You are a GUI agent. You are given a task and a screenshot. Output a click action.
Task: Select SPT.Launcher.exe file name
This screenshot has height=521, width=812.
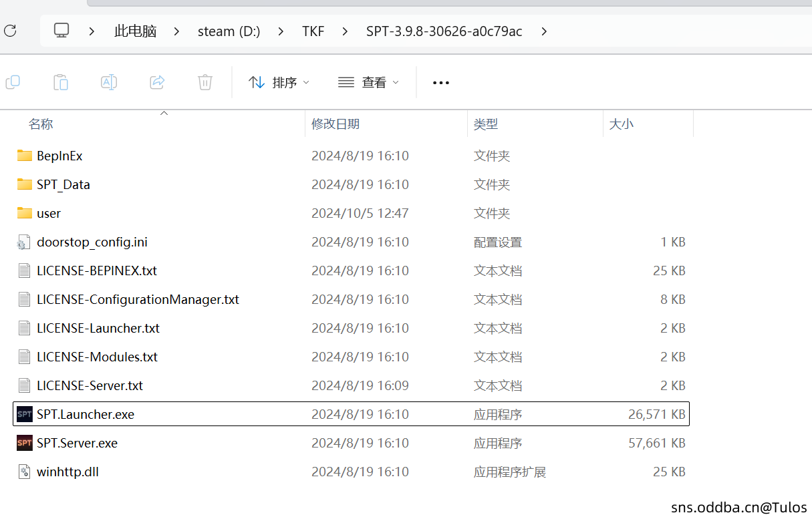86,414
